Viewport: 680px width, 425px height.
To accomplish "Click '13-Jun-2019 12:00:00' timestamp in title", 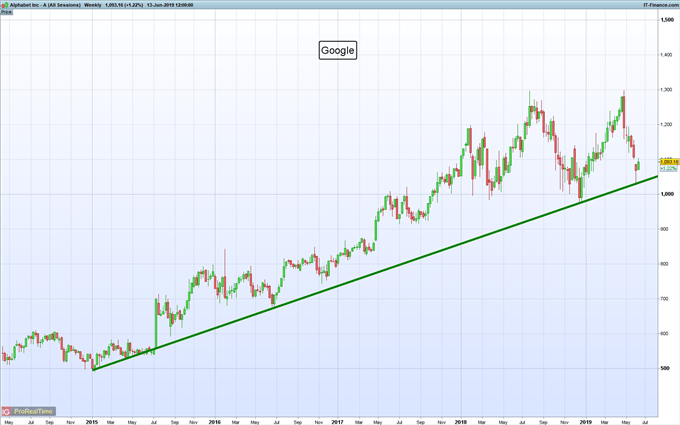I will click(170, 5).
